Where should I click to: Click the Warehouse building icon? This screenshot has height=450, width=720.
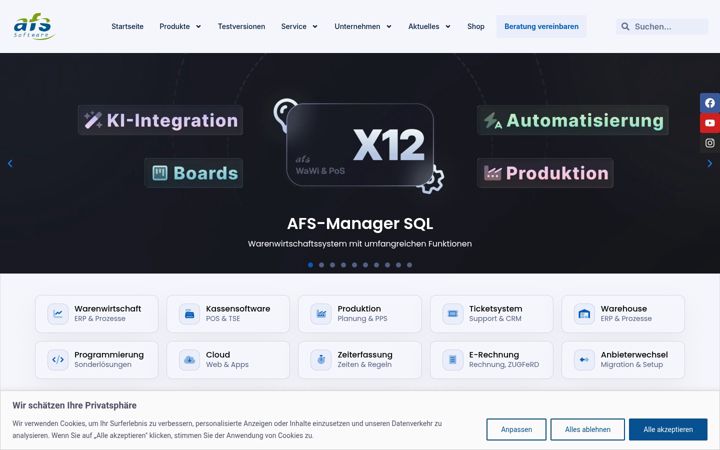click(x=584, y=314)
